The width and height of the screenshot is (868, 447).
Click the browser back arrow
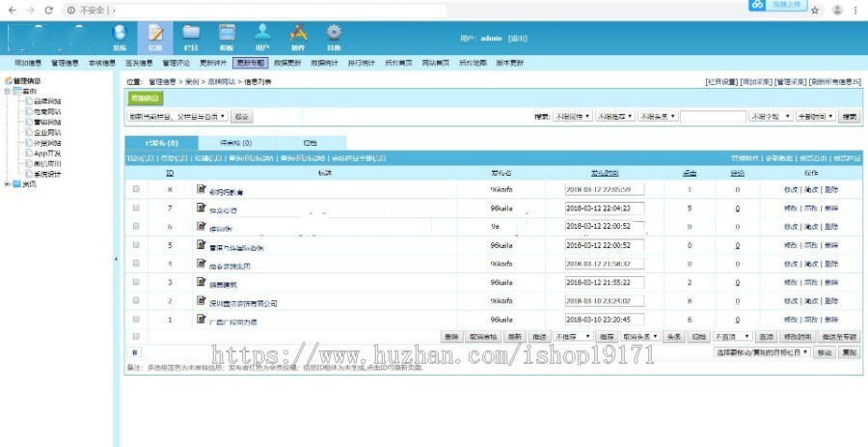pos(13,10)
